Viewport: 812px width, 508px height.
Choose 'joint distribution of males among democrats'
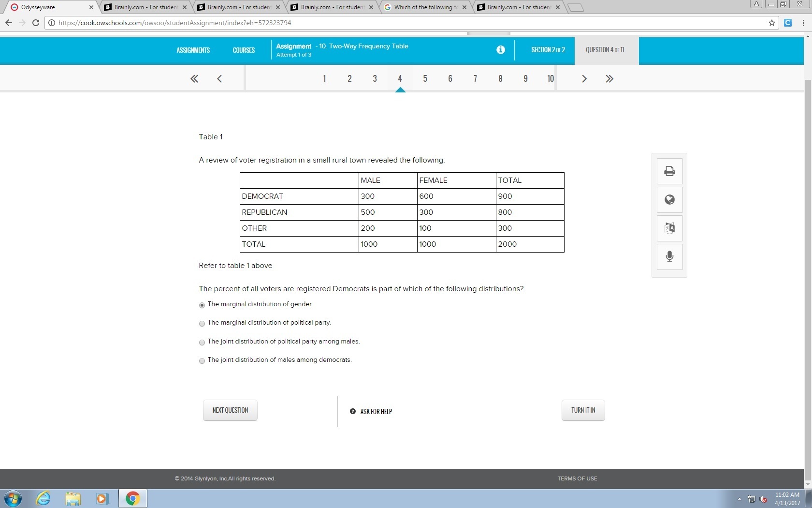202,361
